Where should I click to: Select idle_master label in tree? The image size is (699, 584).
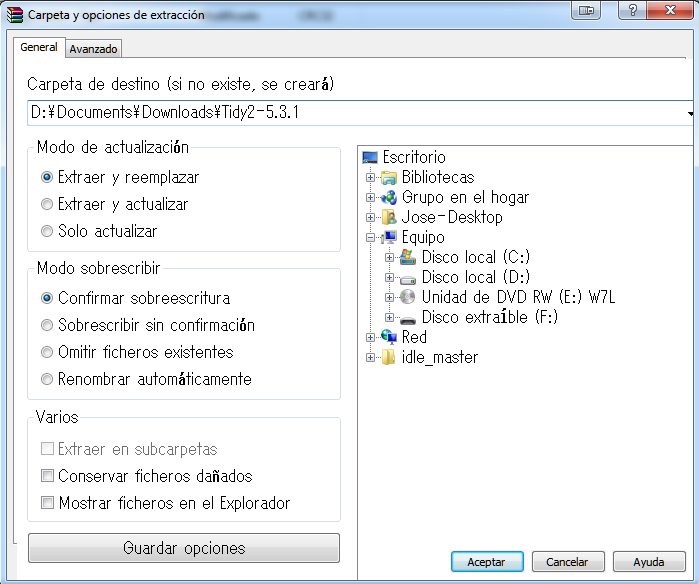(x=440, y=357)
